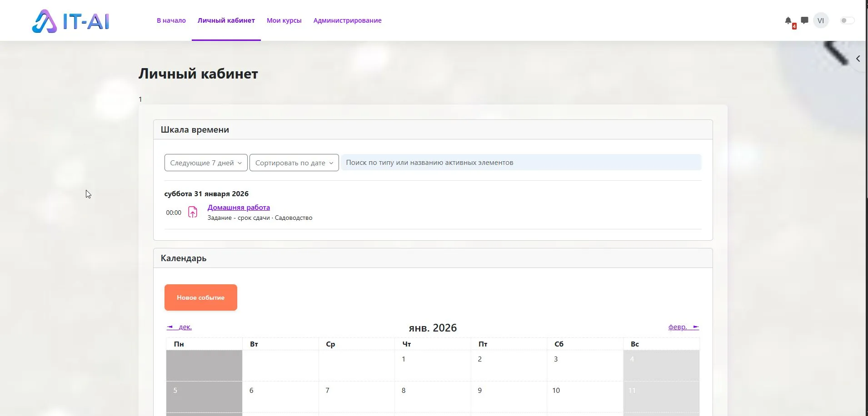Switch to Мои курсы menu item
The width and height of the screenshot is (868, 416).
(284, 20)
